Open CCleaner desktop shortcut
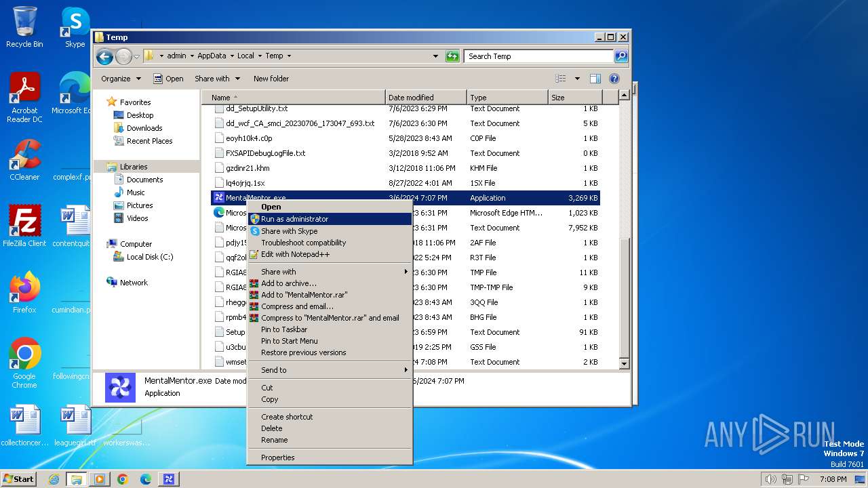 click(x=24, y=160)
